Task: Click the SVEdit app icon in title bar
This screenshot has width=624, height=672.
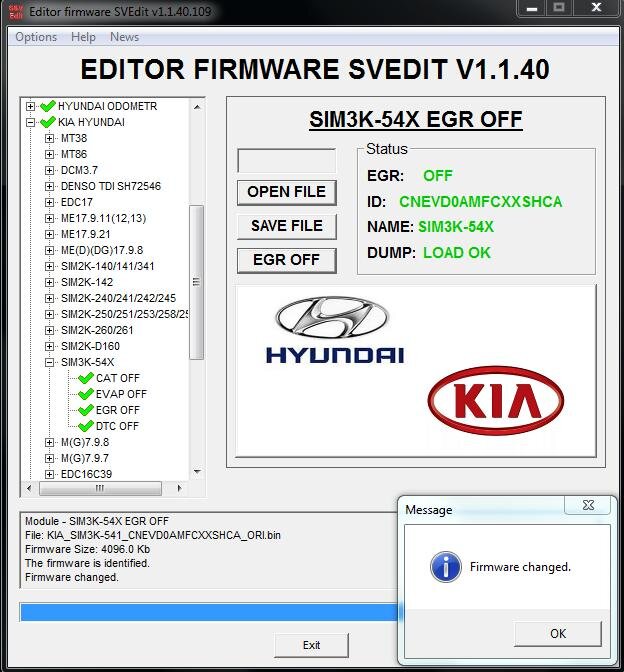Action: click(16, 12)
